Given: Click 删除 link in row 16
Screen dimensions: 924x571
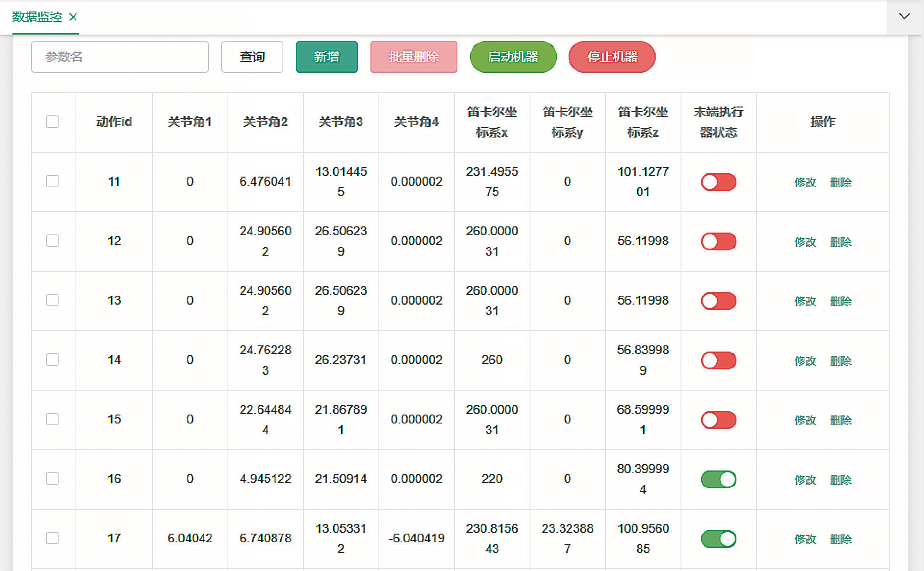Looking at the screenshot, I should tap(841, 480).
